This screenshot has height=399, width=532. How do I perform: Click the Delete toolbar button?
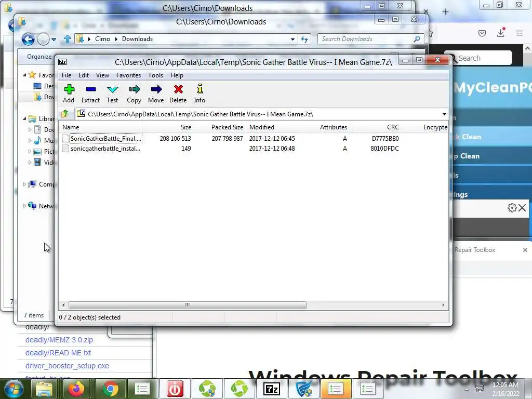(x=178, y=94)
